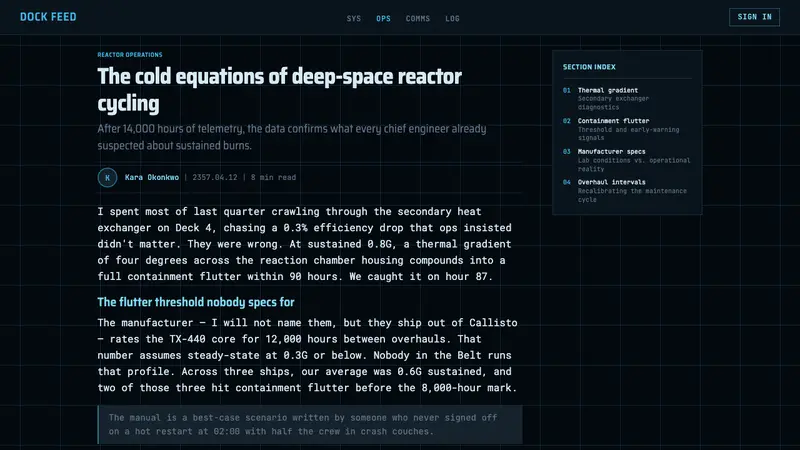Click the 'Recalibrating the maintenance cycle' description
Screen dimensions: 800x450
632,195
